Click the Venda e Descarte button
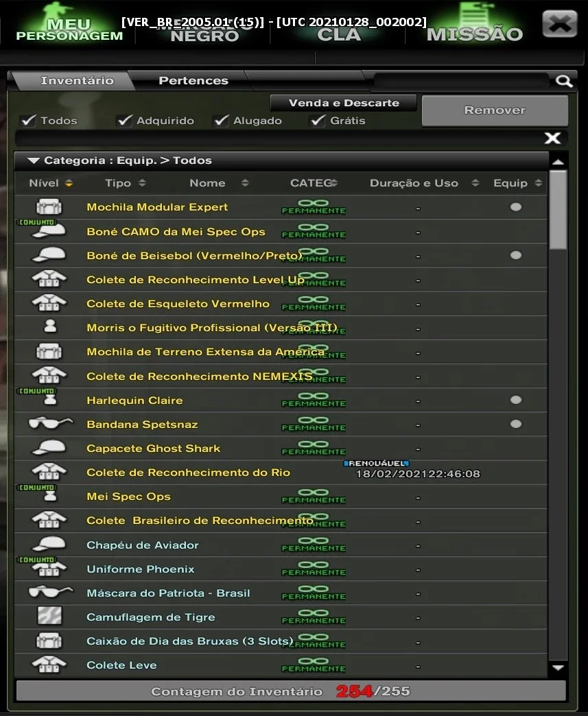588x716 pixels. click(x=344, y=103)
